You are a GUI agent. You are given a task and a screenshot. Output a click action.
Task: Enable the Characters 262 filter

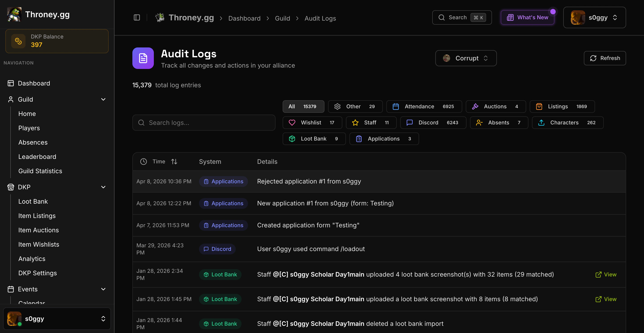click(567, 123)
